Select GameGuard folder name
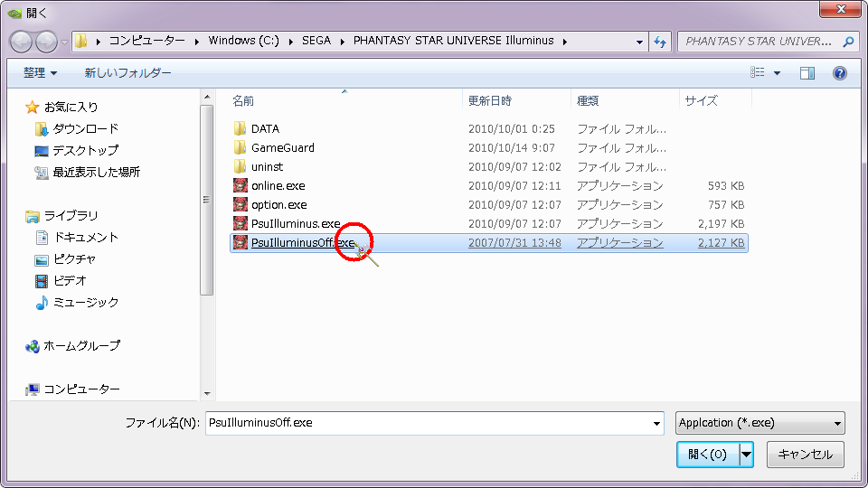This screenshot has height=488, width=868. tap(283, 147)
